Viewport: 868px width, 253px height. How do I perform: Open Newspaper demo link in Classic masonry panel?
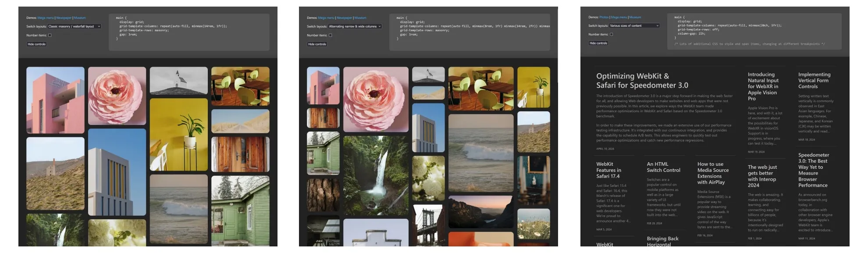pyautogui.click(x=64, y=18)
